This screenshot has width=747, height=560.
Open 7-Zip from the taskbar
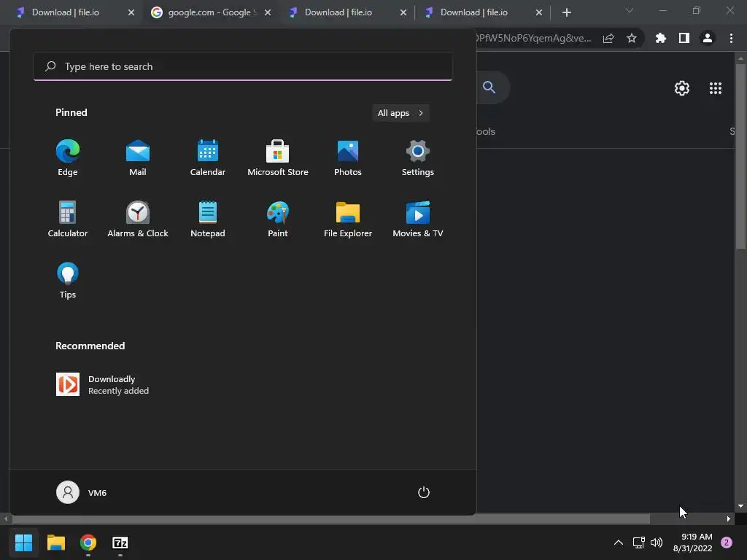click(x=120, y=542)
